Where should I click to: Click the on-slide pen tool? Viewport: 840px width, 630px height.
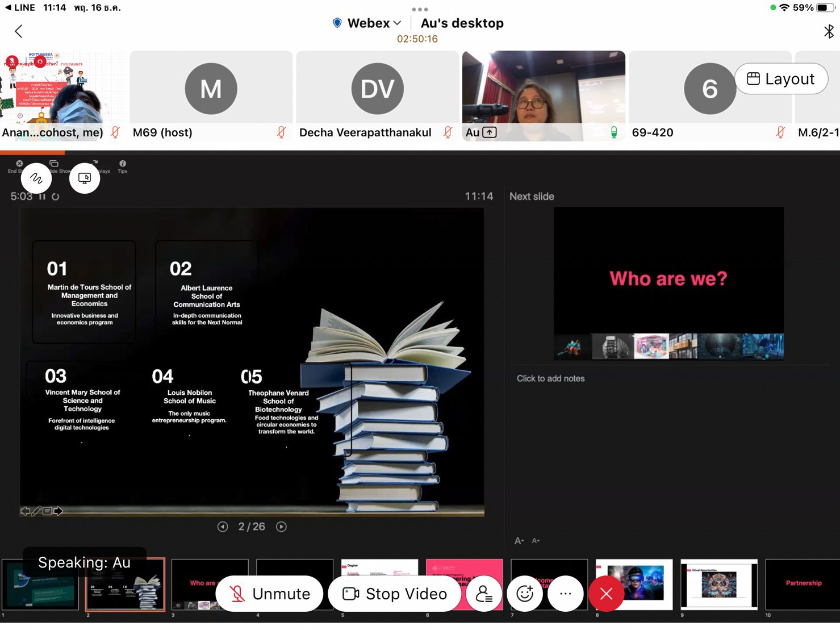[36, 511]
